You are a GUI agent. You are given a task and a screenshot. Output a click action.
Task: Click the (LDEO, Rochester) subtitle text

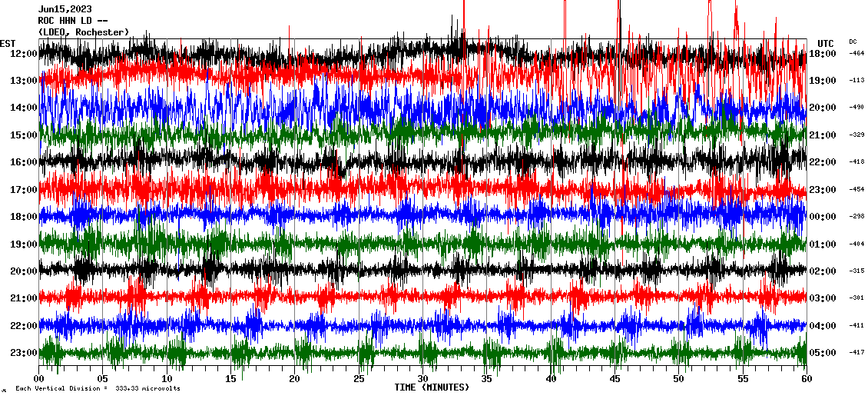[x=84, y=32]
